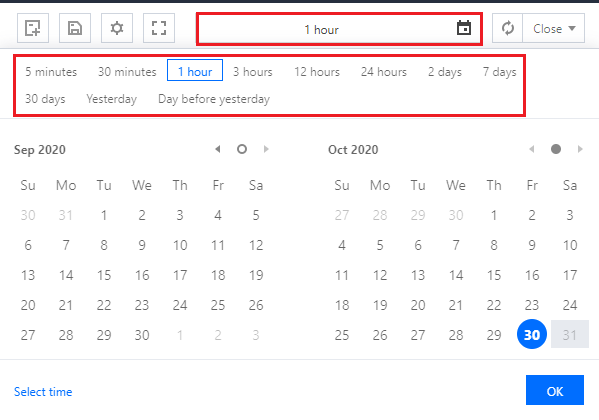Image resolution: width=599 pixels, height=420 pixels.
Task: Click the refresh arrows icon
Action: pos(508,28)
